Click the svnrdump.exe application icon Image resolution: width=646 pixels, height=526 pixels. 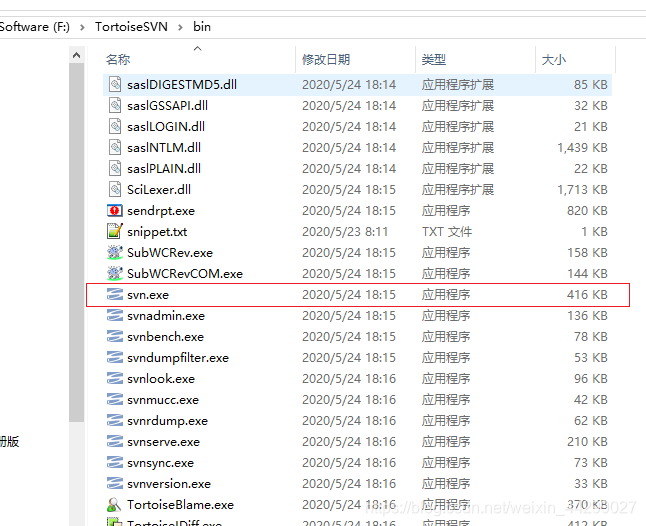[x=115, y=420]
